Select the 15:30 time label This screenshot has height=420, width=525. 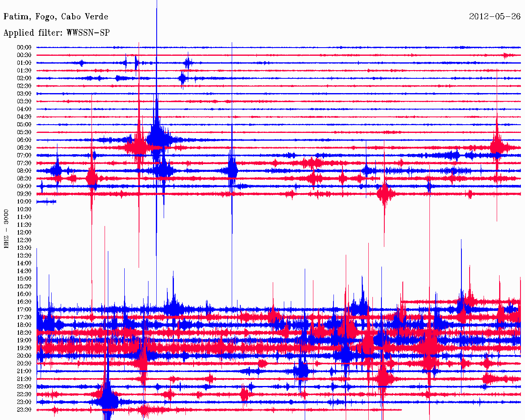[24, 287]
